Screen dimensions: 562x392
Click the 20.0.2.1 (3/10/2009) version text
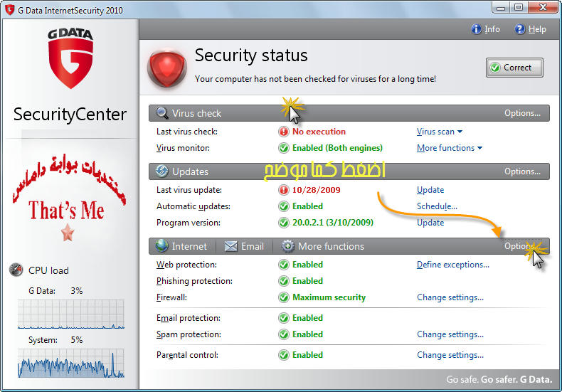pyautogui.click(x=333, y=223)
